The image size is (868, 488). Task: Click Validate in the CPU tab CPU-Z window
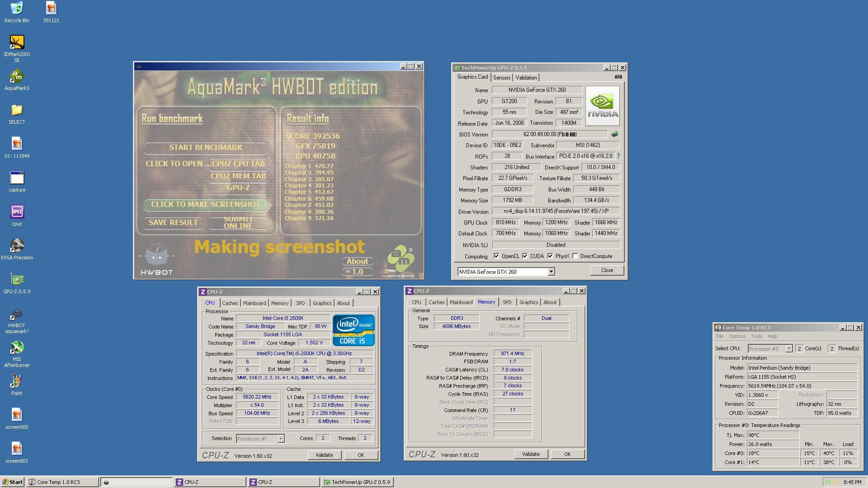click(324, 455)
